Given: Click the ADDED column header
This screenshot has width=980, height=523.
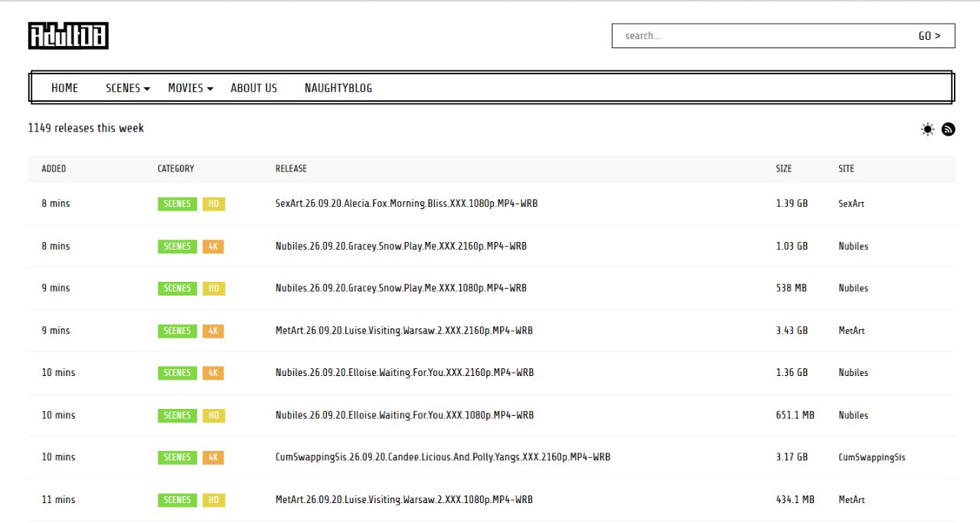Looking at the screenshot, I should (x=54, y=168).
